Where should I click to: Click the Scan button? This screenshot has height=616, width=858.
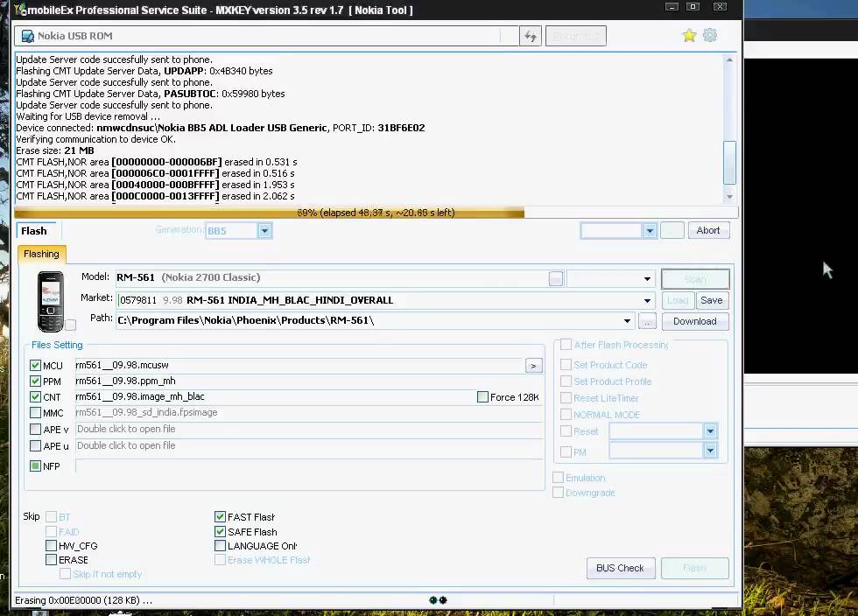point(695,279)
